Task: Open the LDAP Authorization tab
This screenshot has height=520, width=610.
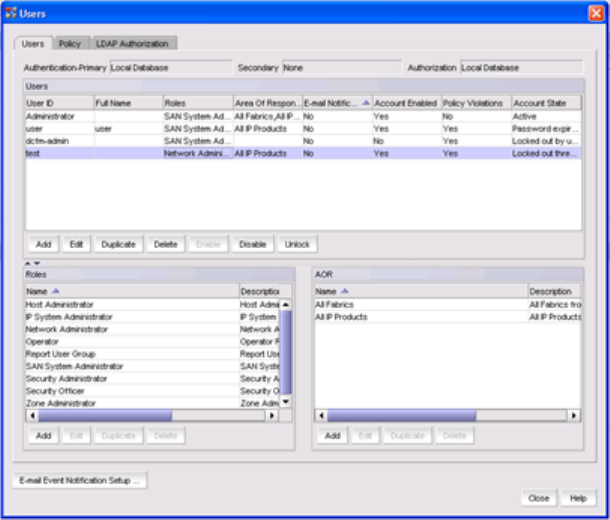Action: click(x=132, y=44)
